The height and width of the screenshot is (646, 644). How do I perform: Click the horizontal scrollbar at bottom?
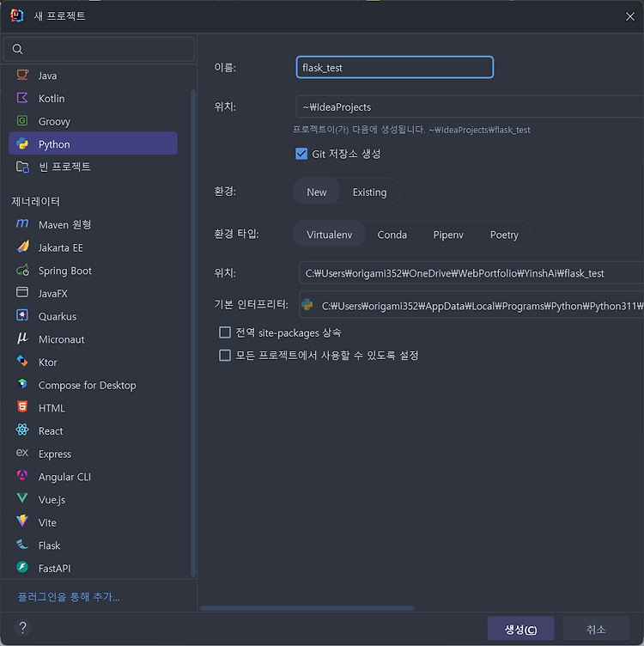point(307,608)
